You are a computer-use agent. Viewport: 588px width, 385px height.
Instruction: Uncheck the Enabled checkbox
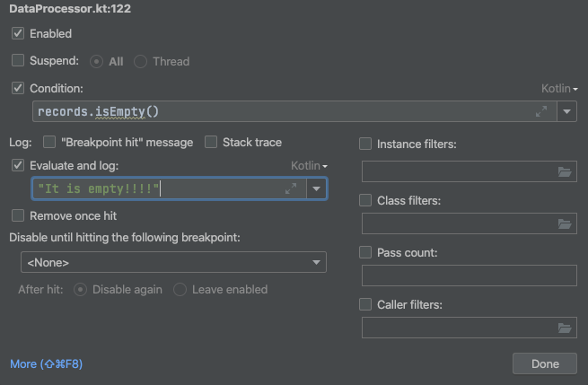pos(18,33)
